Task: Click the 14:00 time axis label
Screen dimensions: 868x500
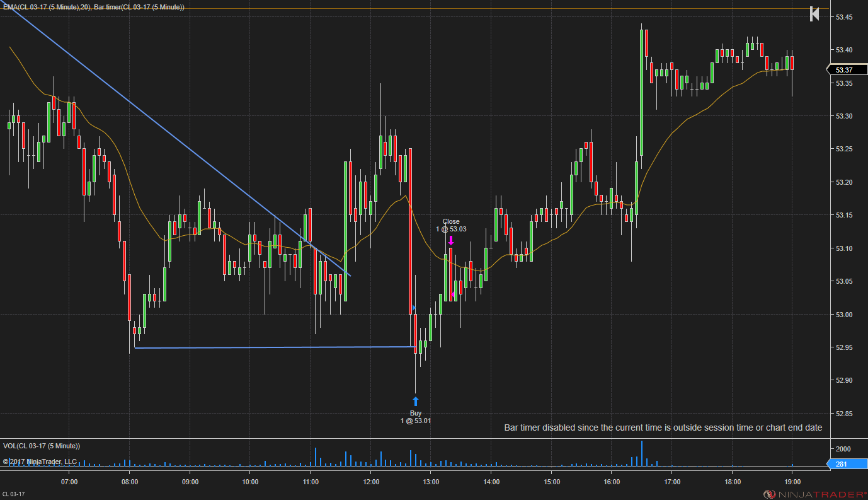Action: [491, 482]
